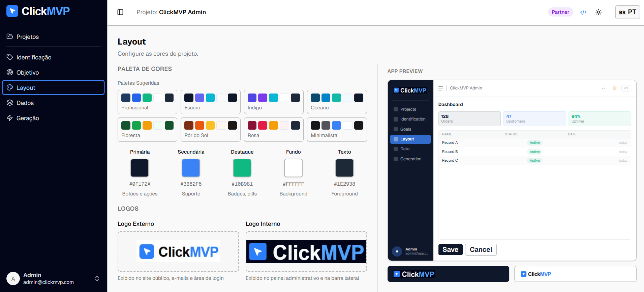This screenshot has height=292, width=644.
Task: Upload via the Logo Interno dropzone
Action: (x=306, y=251)
